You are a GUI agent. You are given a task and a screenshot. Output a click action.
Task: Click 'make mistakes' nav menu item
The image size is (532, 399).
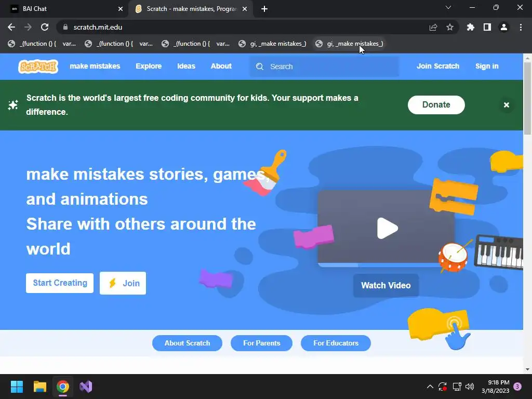point(95,66)
